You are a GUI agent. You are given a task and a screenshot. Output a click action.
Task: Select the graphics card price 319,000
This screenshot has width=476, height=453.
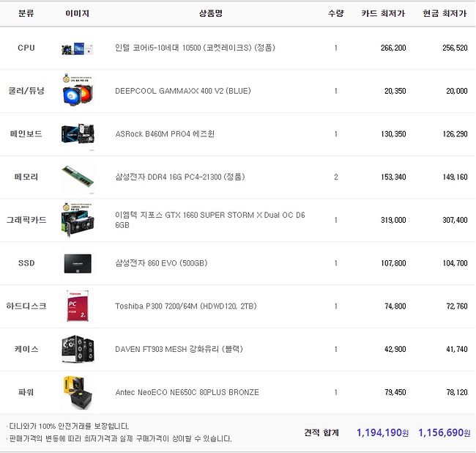coord(393,220)
